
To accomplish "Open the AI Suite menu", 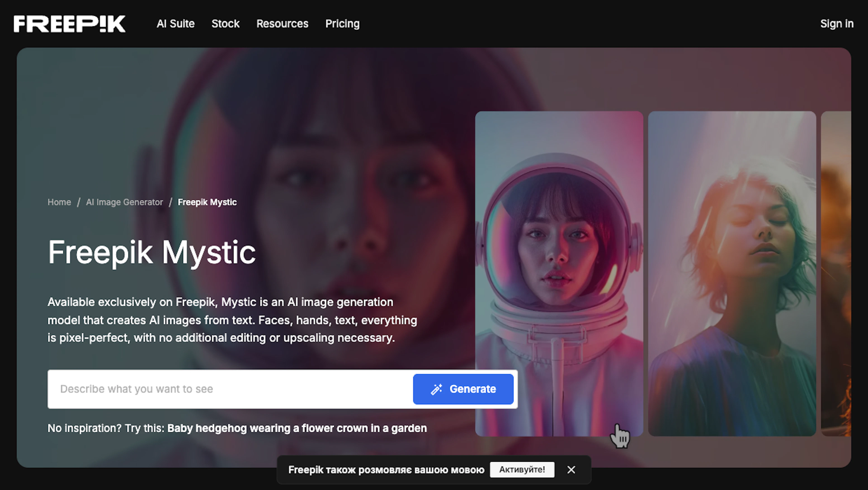I will pyautogui.click(x=176, y=24).
